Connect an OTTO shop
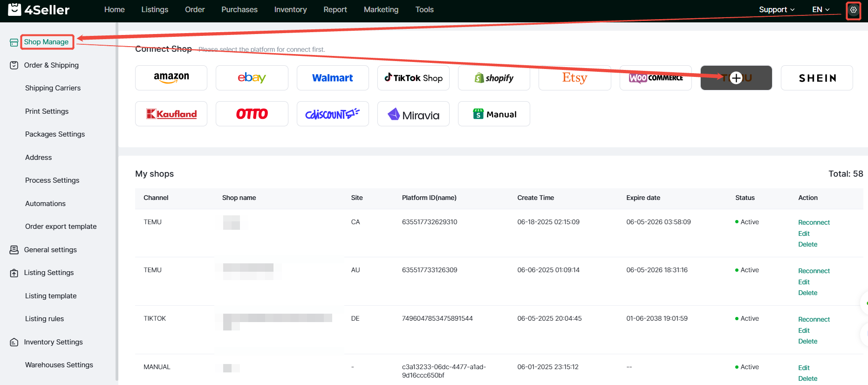 [x=252, y=114]
